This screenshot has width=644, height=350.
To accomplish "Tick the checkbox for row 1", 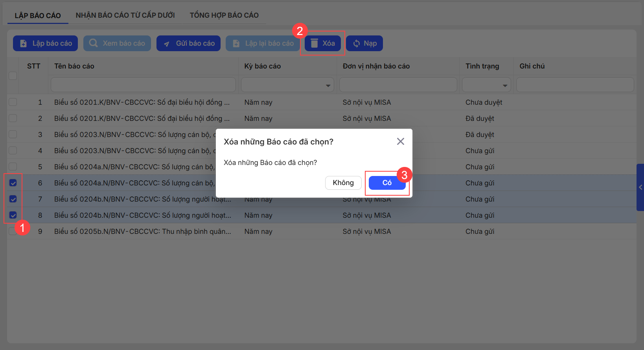I will tap(13, 102).
